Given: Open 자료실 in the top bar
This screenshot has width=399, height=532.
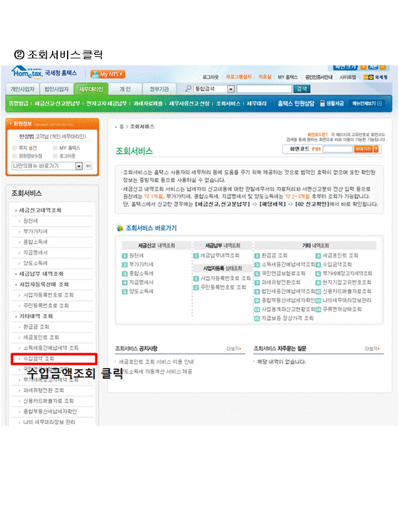Looking at the screenshot, I should pyautogui.click(x=264, y=77).
